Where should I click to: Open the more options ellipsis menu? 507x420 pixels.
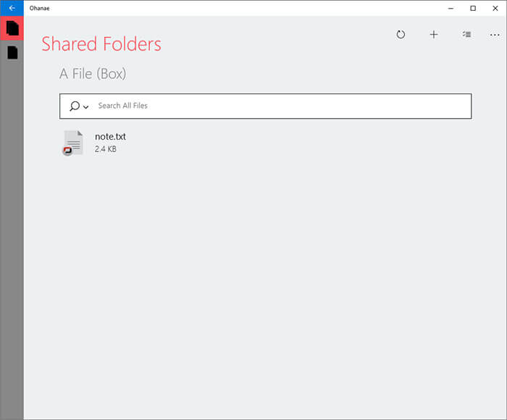(x=495, y=35)
